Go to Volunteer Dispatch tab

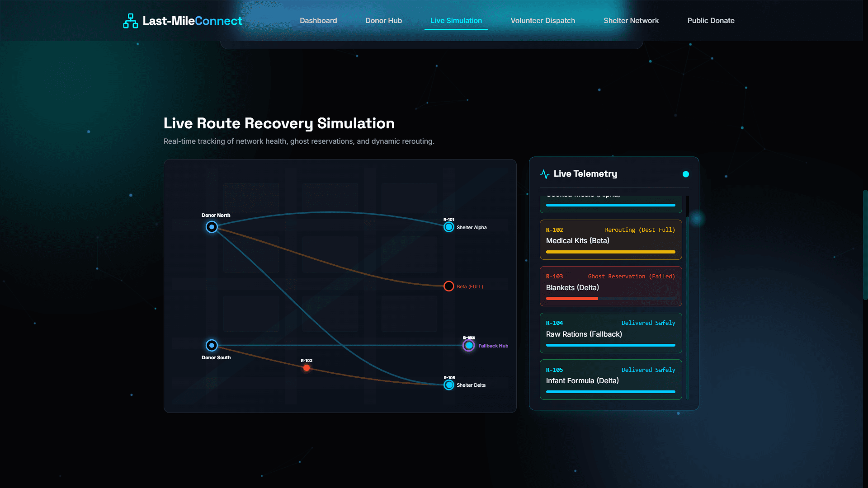pos(542,21)
